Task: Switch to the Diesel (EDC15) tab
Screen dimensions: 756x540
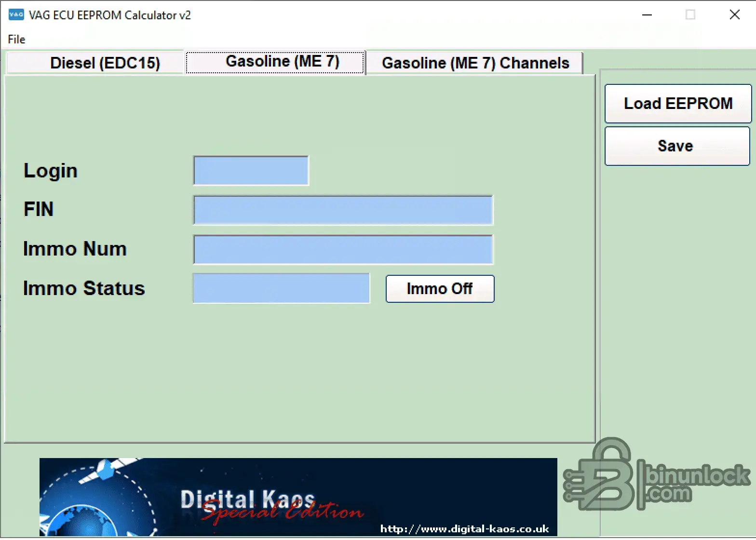Action: coord(96,63)
